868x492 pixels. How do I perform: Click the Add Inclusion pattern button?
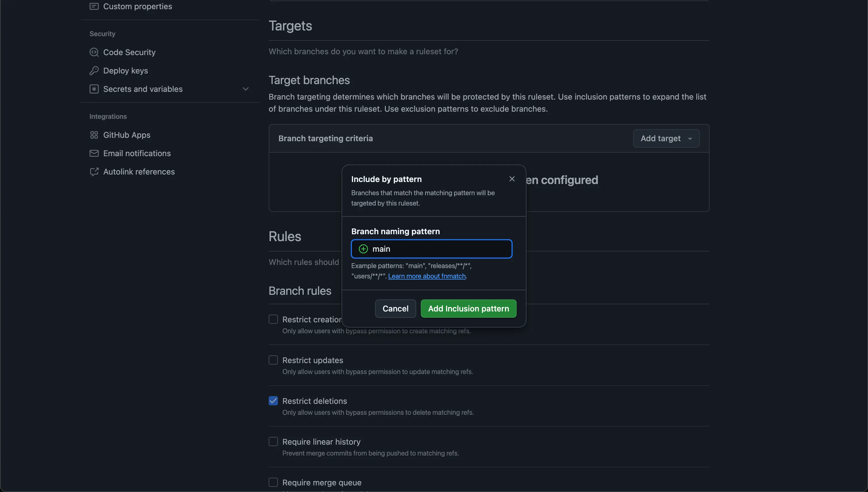pos(468,308)
